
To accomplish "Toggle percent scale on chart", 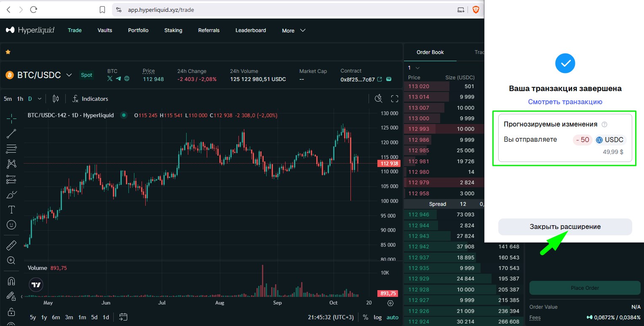I will (365, 317).
